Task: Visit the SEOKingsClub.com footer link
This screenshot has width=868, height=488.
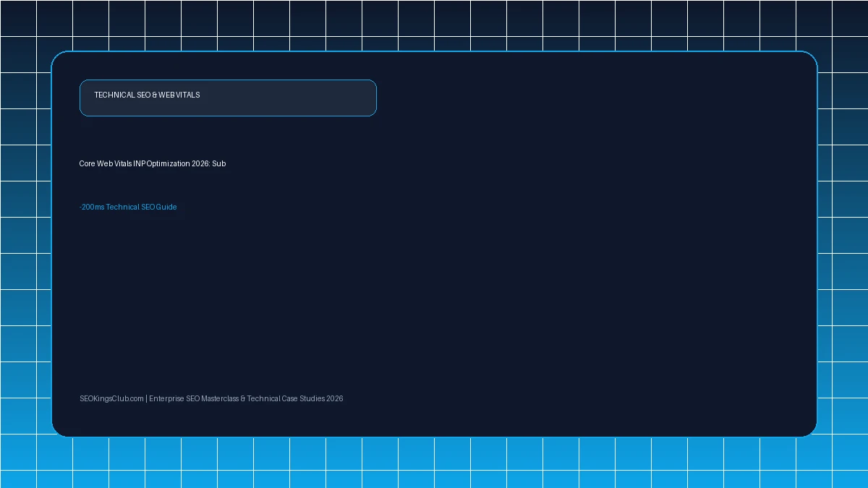Action: [111, 399]
